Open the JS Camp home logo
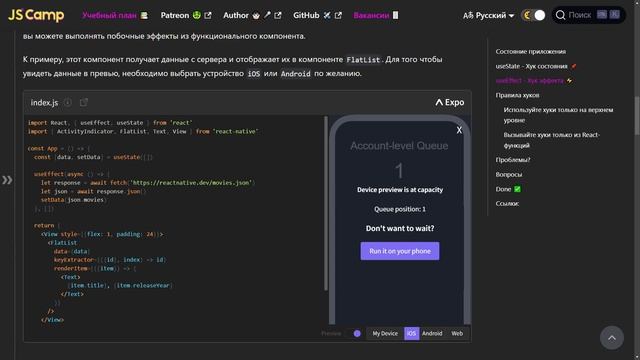The width and height of the screenshot is (640, 360). (36, 16)
